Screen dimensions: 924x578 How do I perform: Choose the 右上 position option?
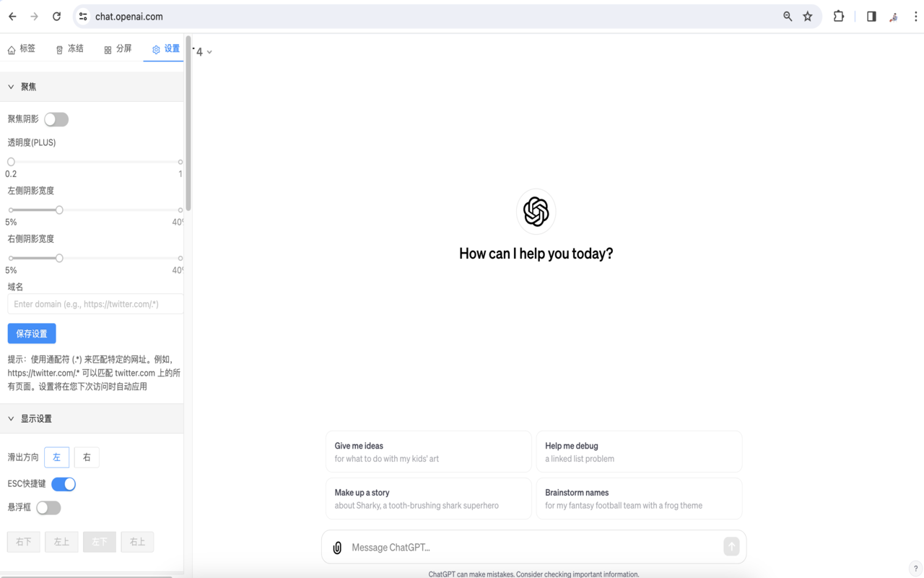coord(137,542)
